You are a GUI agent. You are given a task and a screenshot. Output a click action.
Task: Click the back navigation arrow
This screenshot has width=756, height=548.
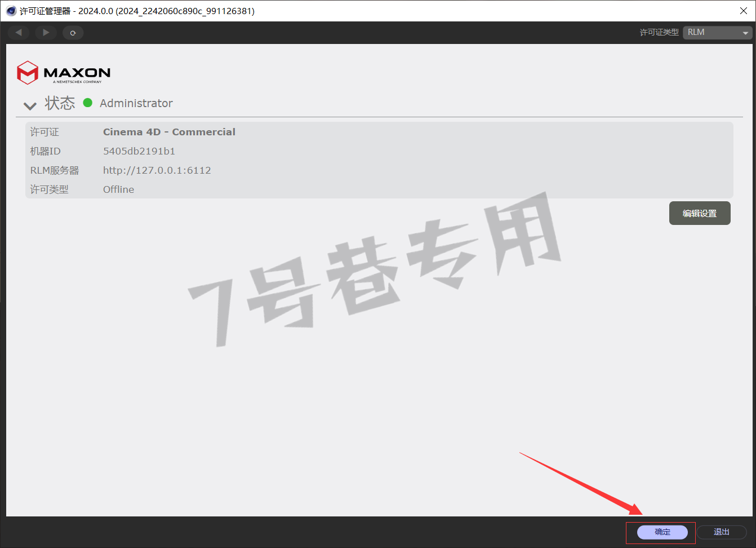click(x=19, y=33)
